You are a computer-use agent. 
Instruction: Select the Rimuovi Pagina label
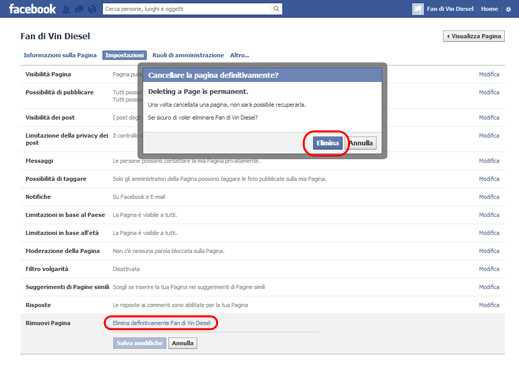pos(48,323)
